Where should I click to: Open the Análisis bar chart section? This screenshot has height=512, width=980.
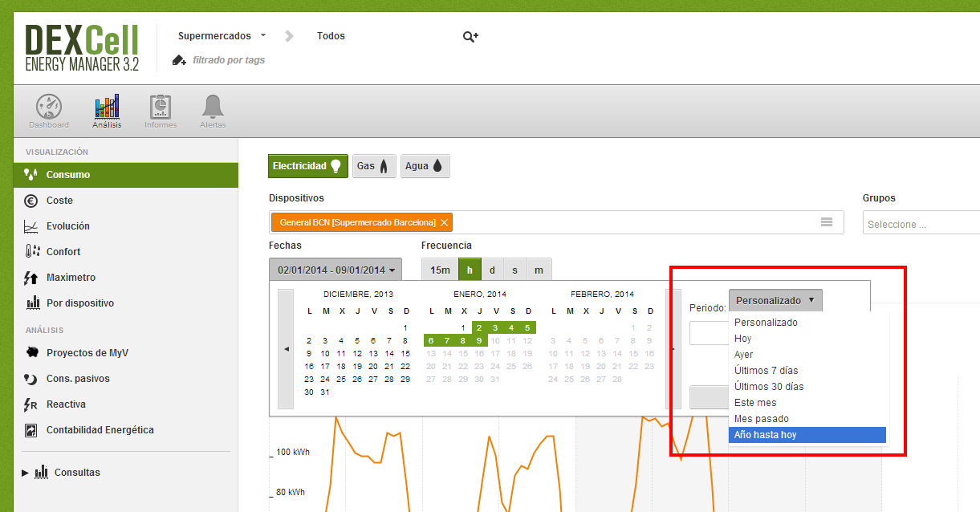107,111
